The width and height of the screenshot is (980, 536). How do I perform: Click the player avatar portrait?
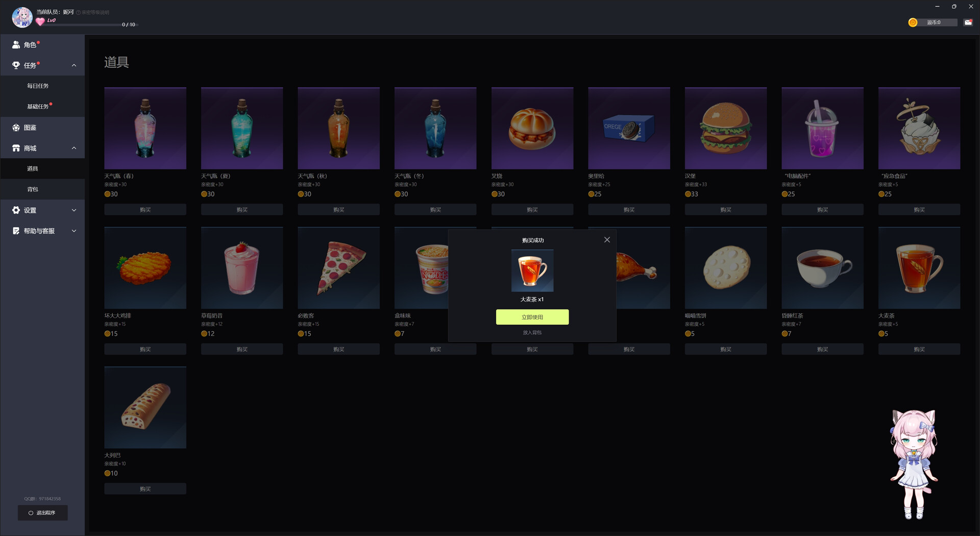click(22, 17)
